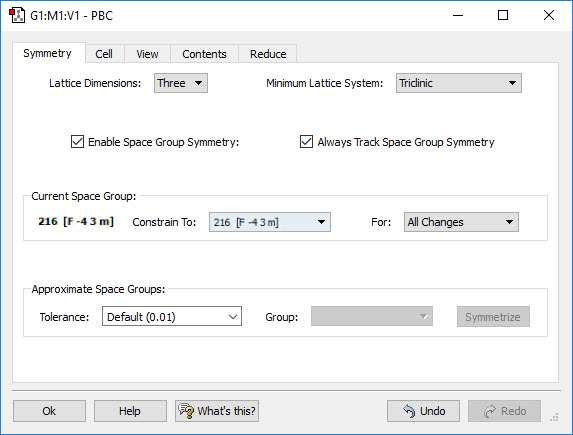Open the Tolerance combo box
Screen dimensions: 573x435
coord(172,316)
